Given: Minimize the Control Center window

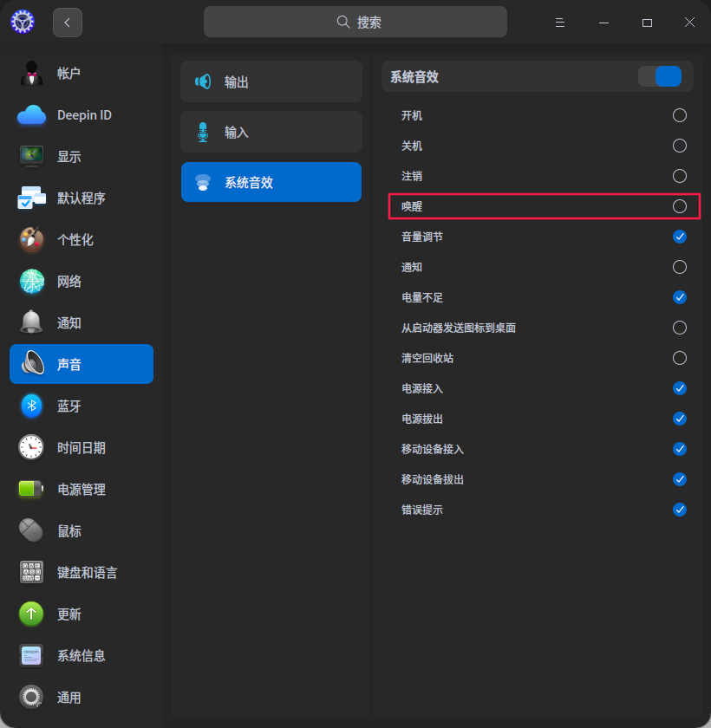Looking at the screenshot, I should pos(603,23).
